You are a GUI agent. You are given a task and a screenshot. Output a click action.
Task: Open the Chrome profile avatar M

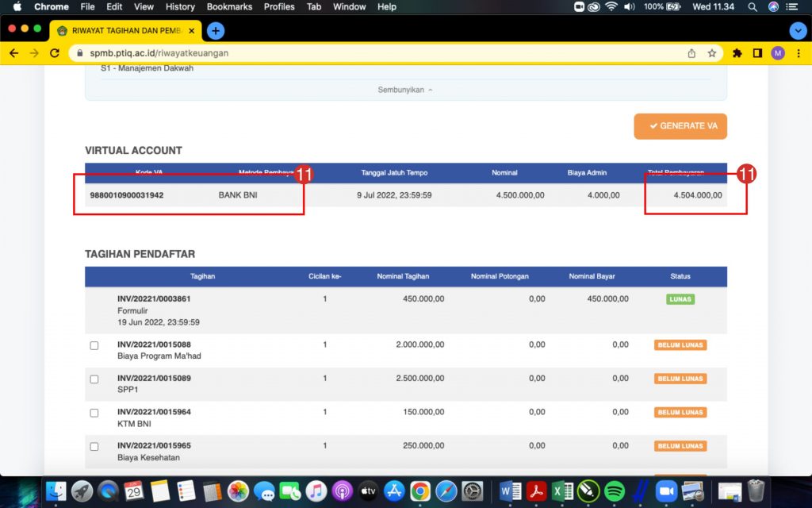(777, 53)
